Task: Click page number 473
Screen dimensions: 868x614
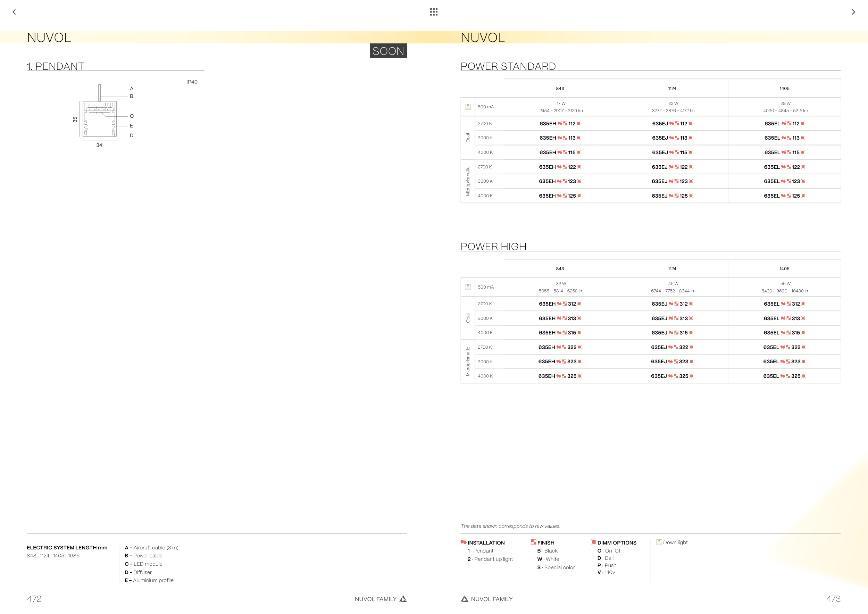Action: 833,599
